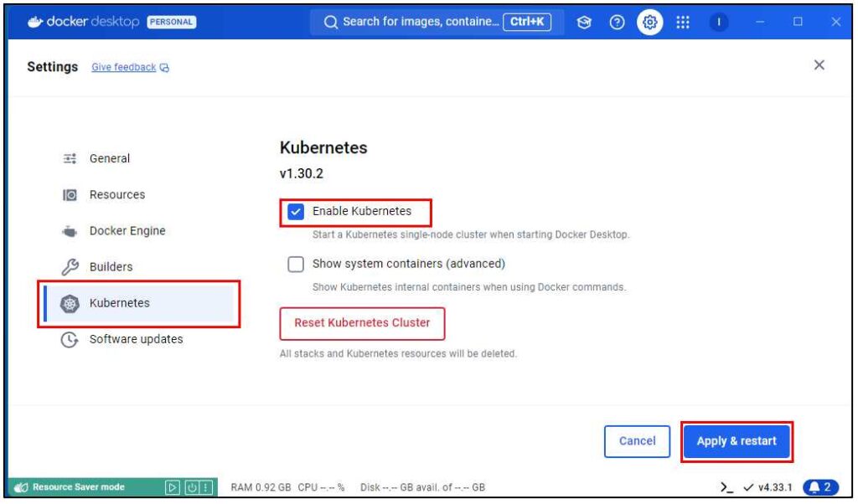858x504 pixels.
Task: Click the Apply & restart button
Action: [x=737, y=441]
